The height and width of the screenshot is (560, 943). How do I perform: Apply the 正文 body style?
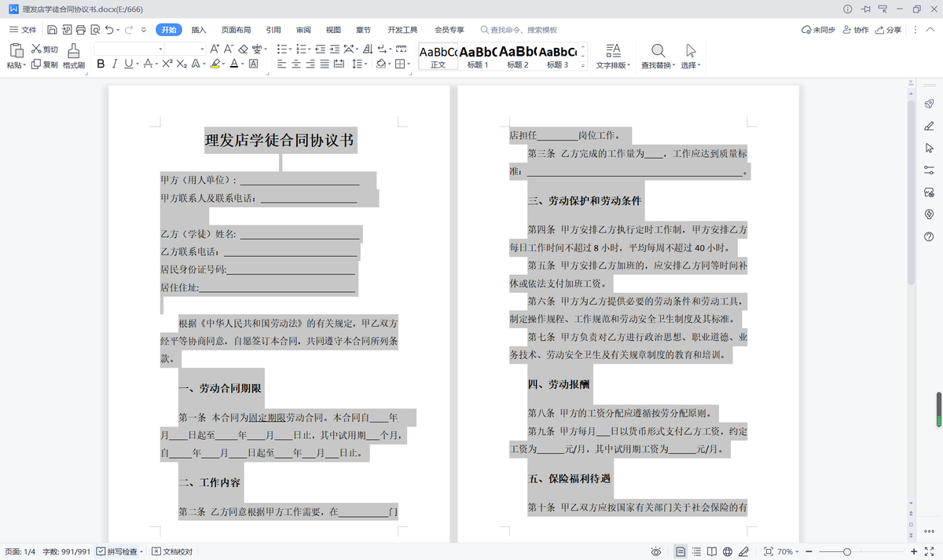click(x=438, y=57)
